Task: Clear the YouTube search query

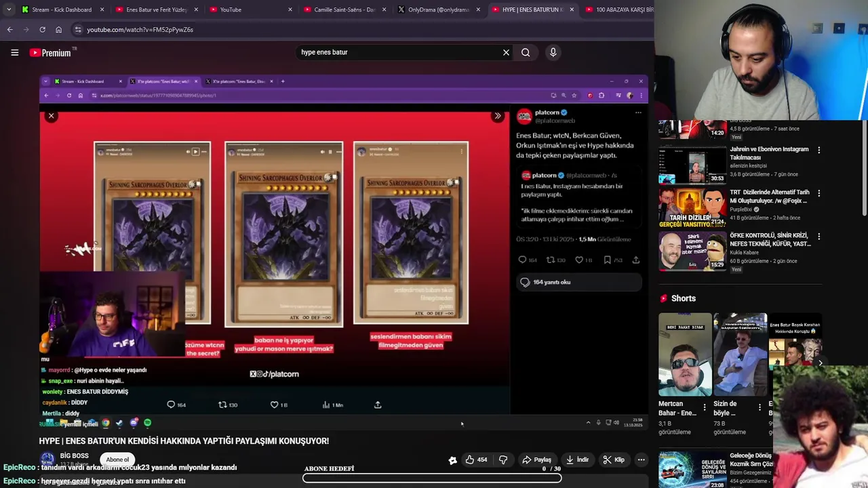Action: click(506, 52)
